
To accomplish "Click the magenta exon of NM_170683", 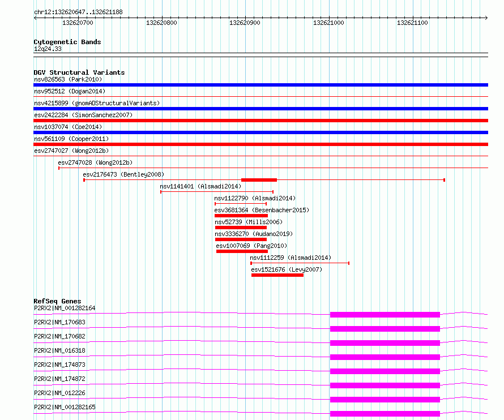I will coord(385,329).
